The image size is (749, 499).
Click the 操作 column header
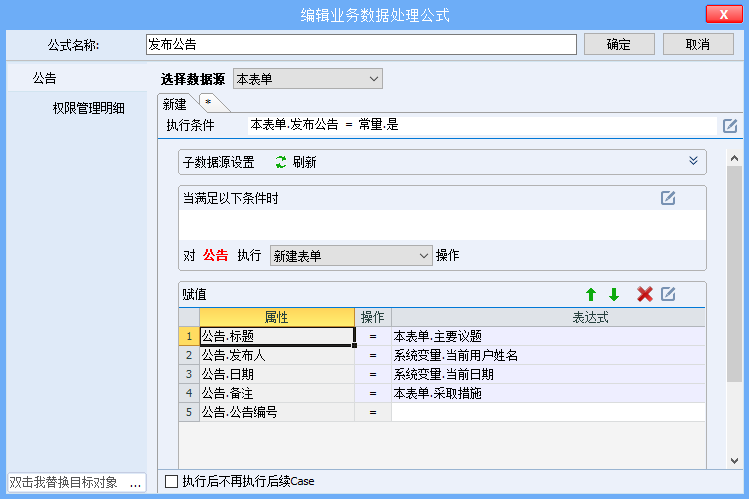tap(373, 318)
